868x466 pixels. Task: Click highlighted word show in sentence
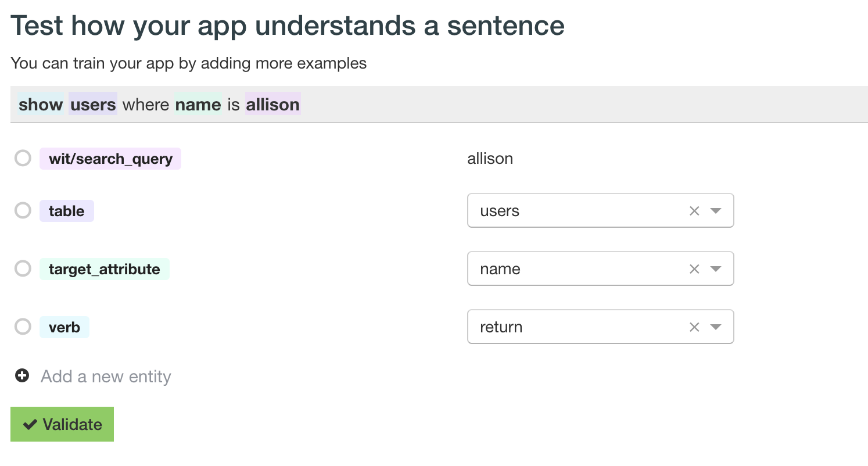[x=41, y=105]
